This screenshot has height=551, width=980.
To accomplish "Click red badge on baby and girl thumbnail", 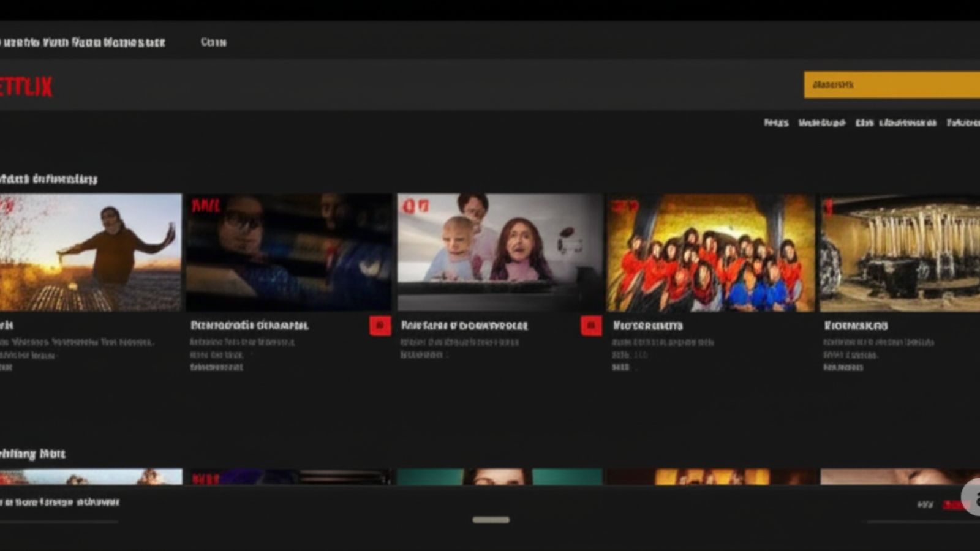I will pos(415,206).
